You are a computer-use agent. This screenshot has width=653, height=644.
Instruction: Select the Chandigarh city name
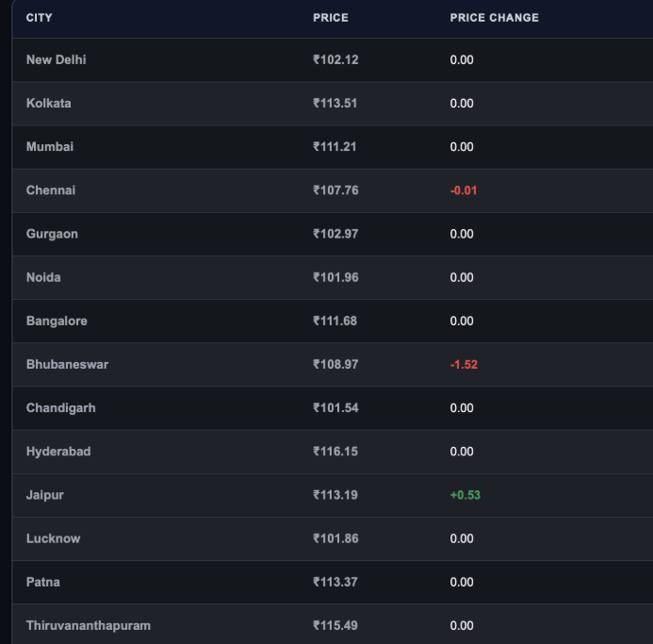61,408
